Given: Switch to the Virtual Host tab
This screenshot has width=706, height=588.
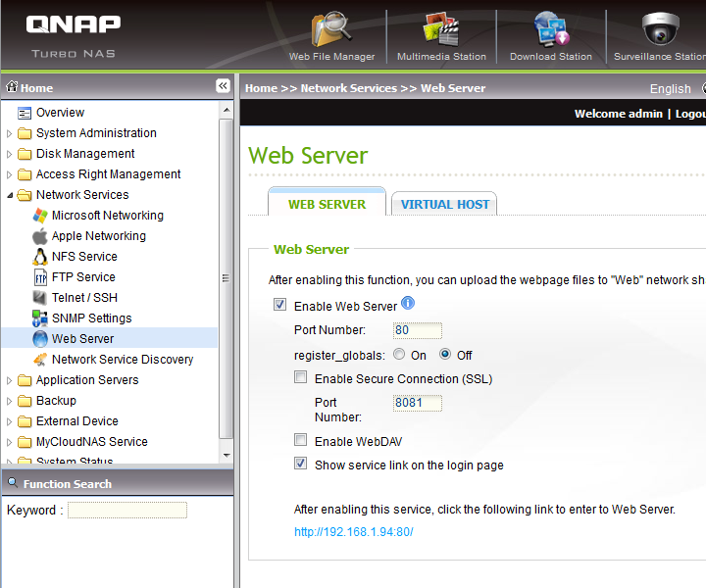Looking at the screenshot, I should tap(444, 204).
